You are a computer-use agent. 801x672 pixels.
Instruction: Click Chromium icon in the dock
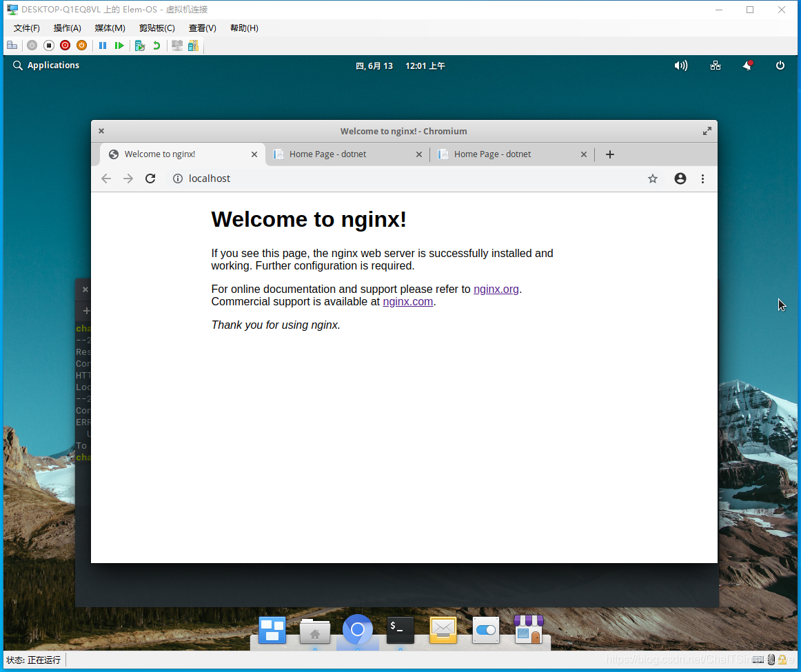pos(358,629)
